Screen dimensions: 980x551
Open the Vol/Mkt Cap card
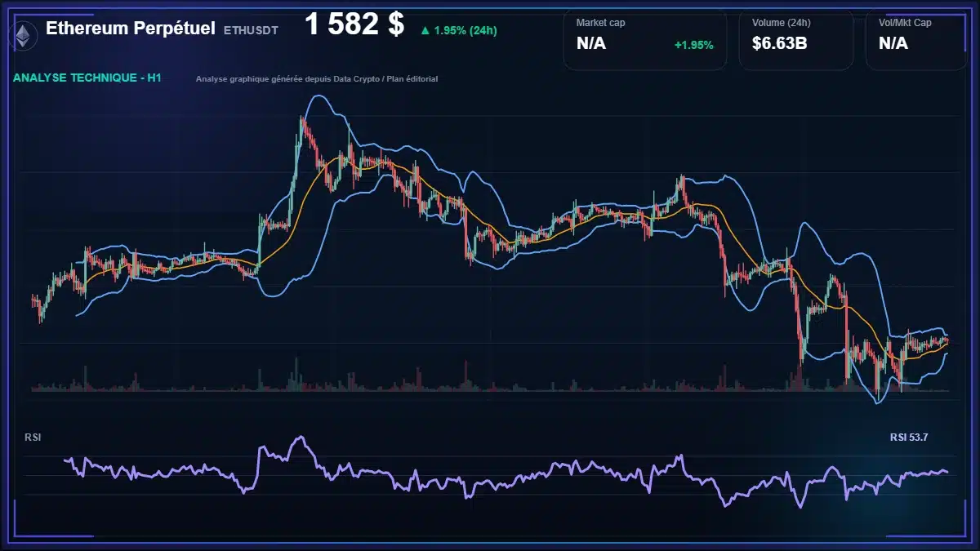[916, 39]
